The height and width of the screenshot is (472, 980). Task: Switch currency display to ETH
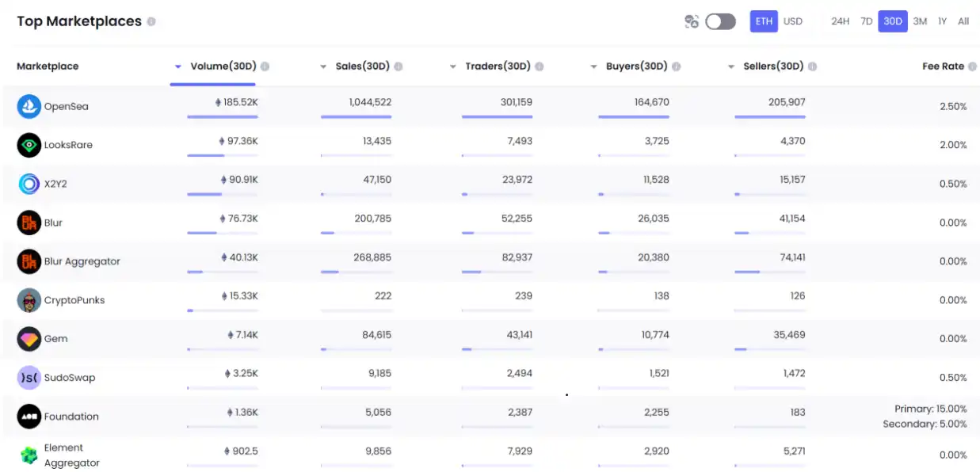764,21
